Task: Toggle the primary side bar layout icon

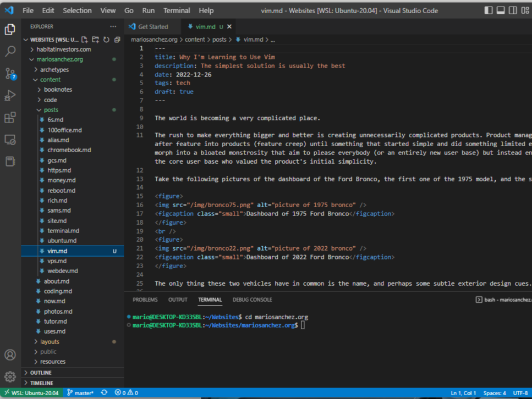Action: 488,10
